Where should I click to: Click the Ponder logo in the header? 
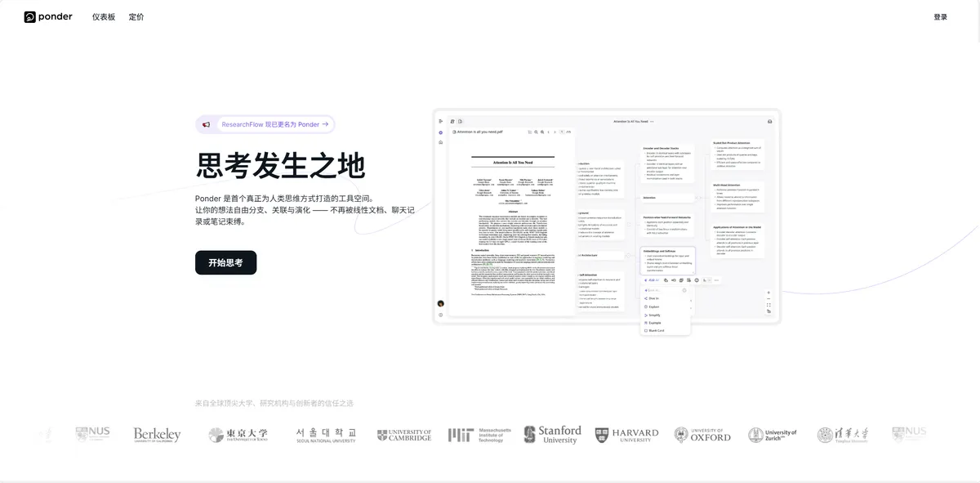click(48, 16)
